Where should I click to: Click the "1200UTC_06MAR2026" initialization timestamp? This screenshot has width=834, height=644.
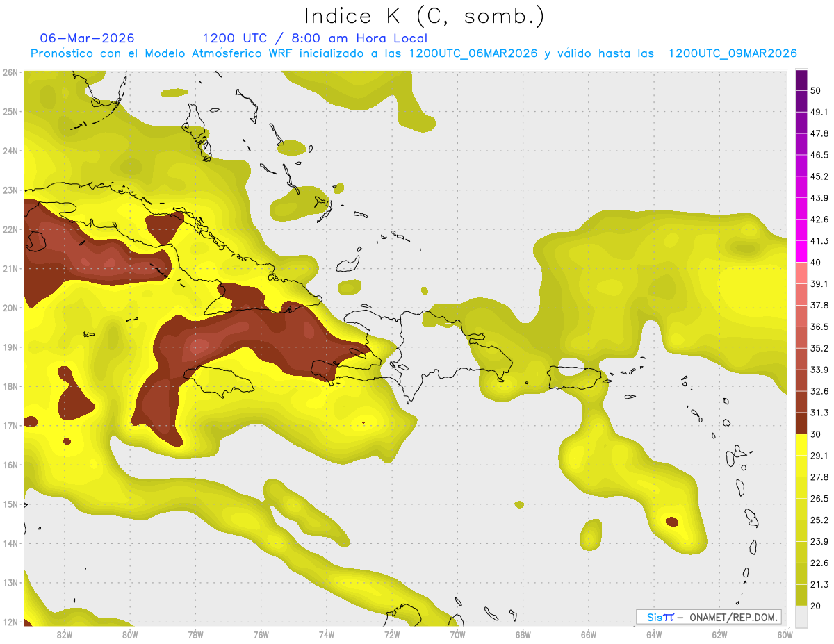(x=473, y=53)
